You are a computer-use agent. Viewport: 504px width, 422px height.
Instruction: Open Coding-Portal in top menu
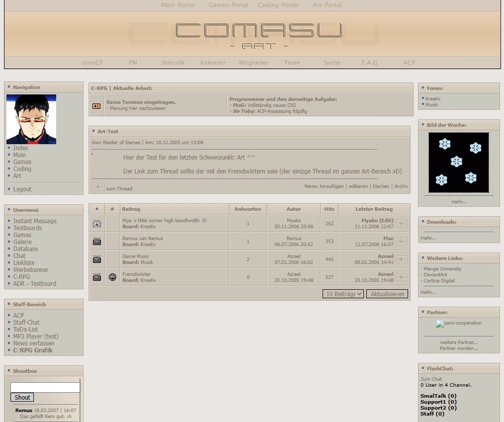click(x=278, y=5)
